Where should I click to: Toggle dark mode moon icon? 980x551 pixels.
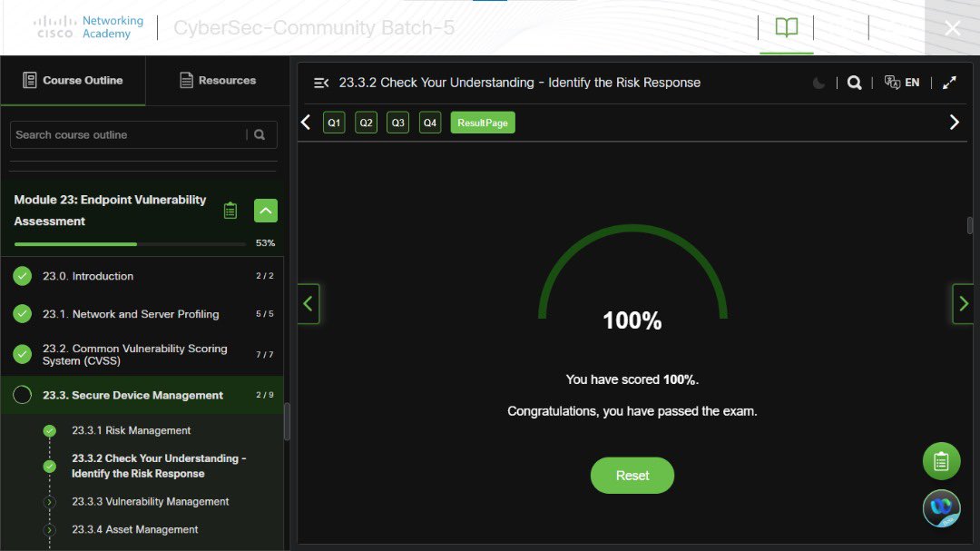(818, 83)
